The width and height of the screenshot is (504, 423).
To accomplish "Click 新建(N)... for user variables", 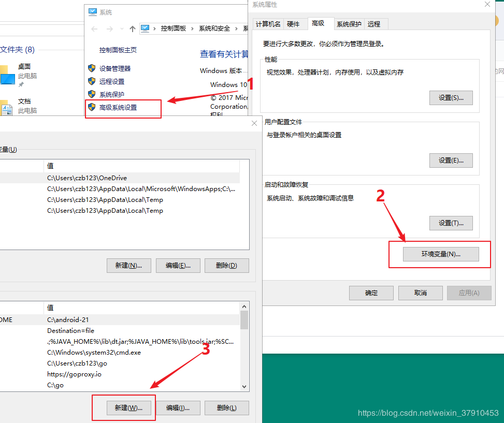I will pyautogui.click(x=129, y=266).
